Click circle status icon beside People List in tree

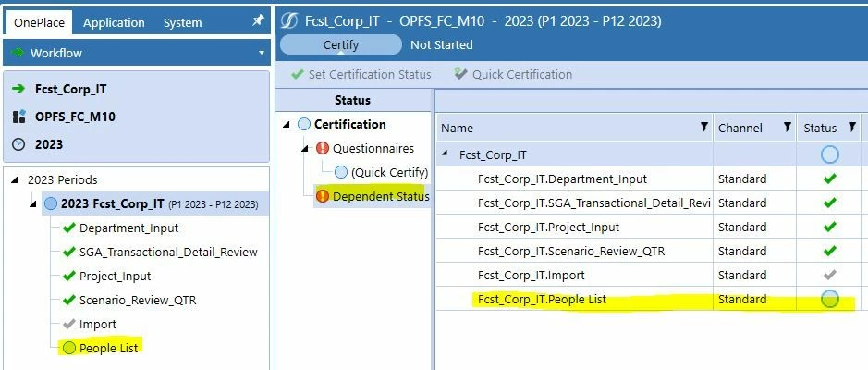(69, 348)
